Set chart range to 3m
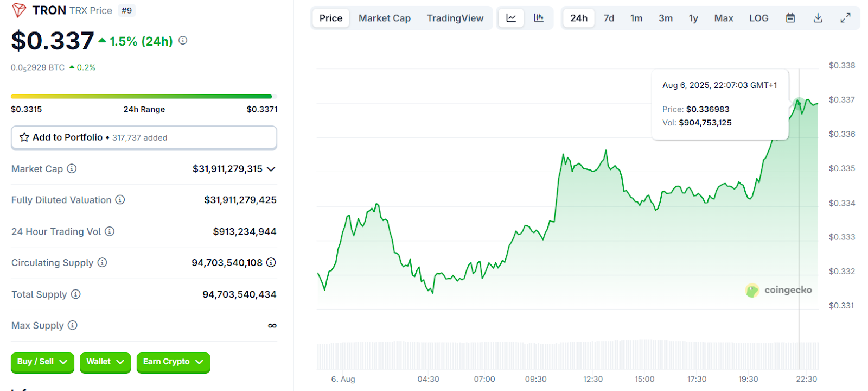Viewport: 868px width, 391px height. coord(666,18)
